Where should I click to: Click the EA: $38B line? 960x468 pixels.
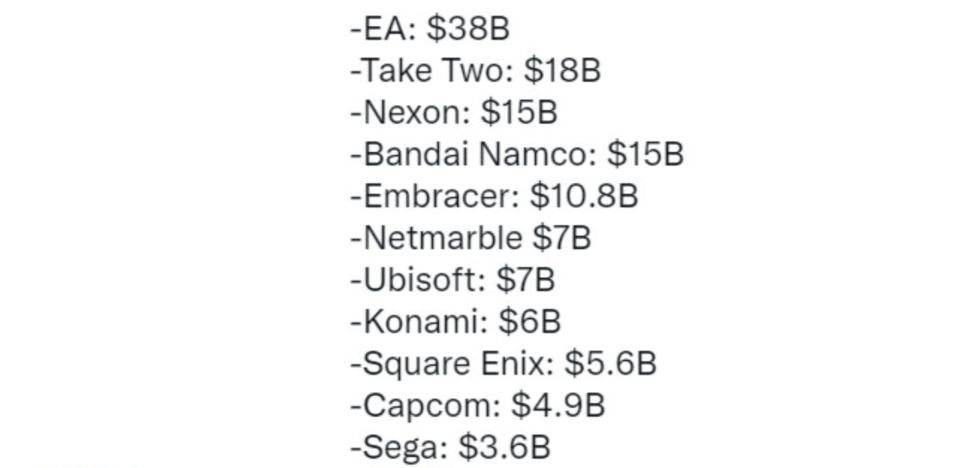tap(430, 29)
